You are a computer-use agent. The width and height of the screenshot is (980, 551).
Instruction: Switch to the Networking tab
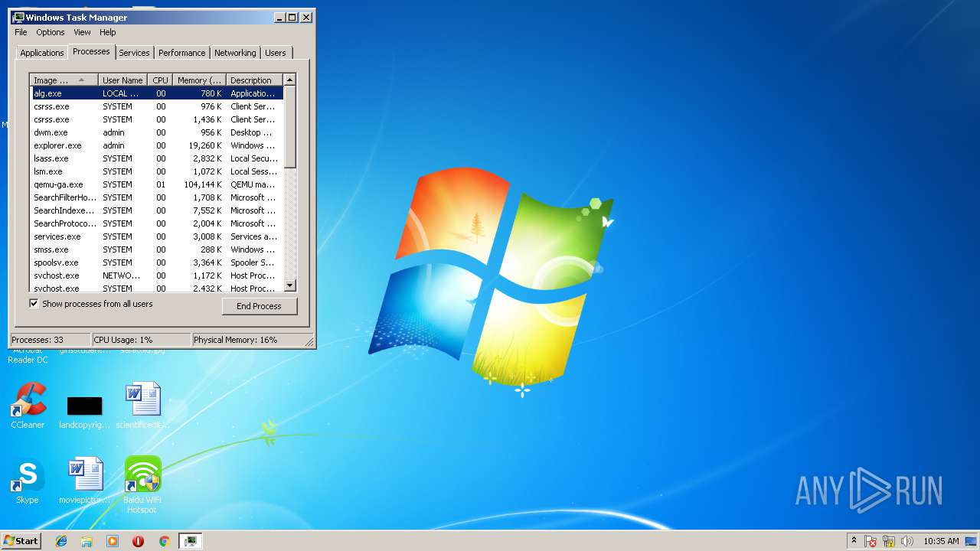tap(235, 53)
